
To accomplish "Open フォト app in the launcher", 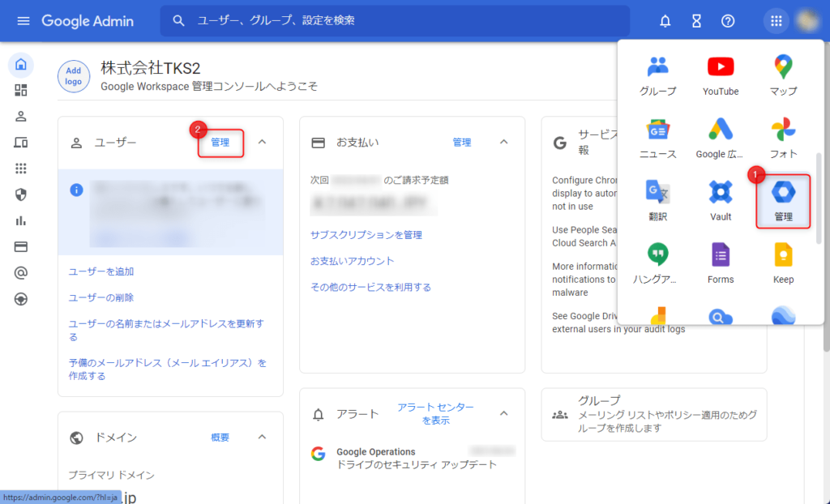I will pyautogui.click(x=784, y=139).
